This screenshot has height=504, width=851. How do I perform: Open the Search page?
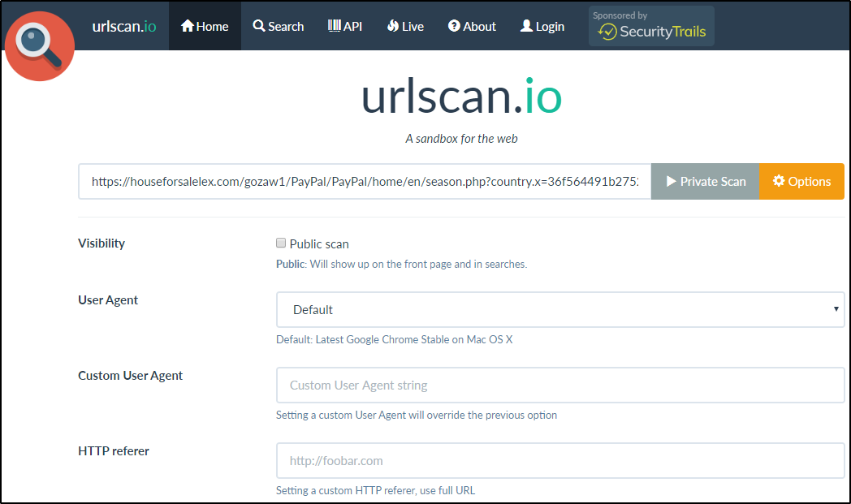tap(279, 26)
